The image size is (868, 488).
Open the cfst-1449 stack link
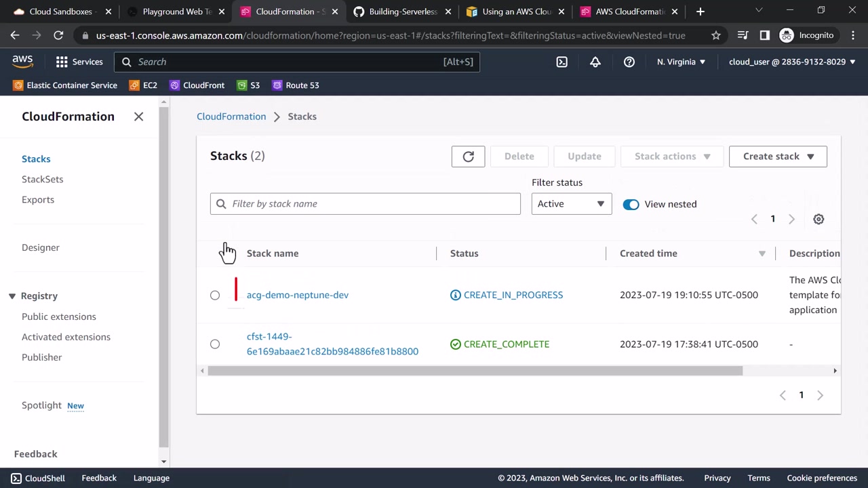coord(332,344)
